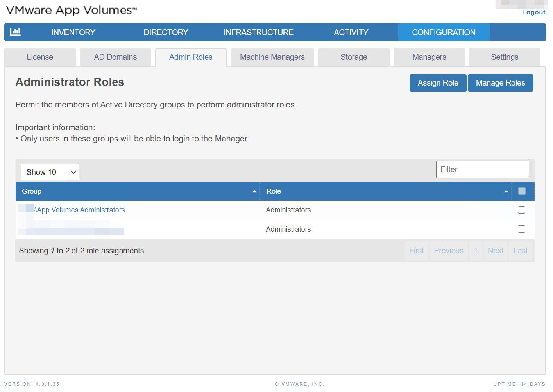The image size is (553, 392).
Task: Sort by Group column arrow
Action: [x=254, y=191]
